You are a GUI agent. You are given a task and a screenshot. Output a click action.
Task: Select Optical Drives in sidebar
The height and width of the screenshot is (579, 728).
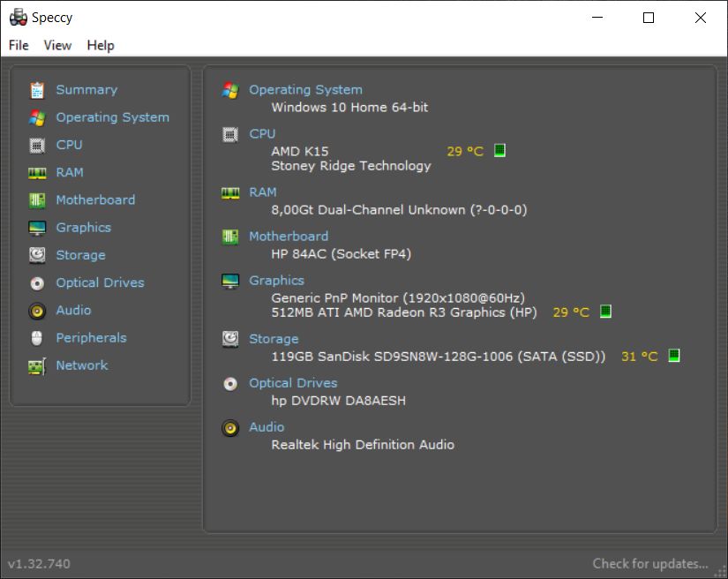point(101,282)
